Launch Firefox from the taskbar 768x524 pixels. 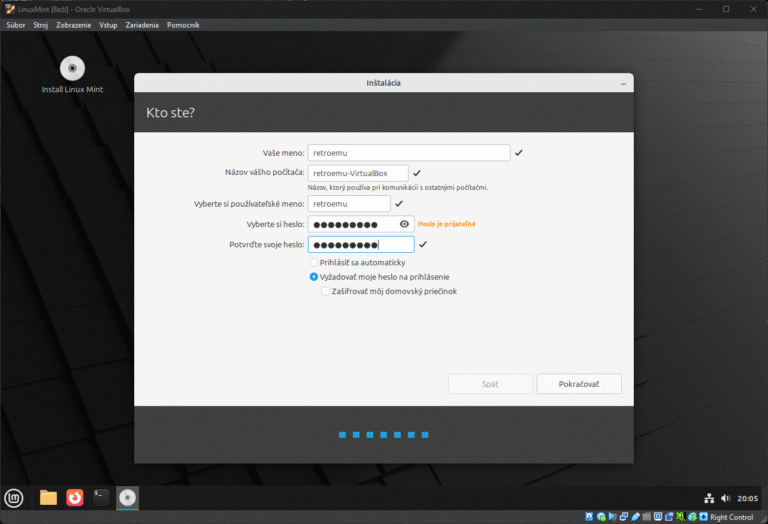click(74, 498)
